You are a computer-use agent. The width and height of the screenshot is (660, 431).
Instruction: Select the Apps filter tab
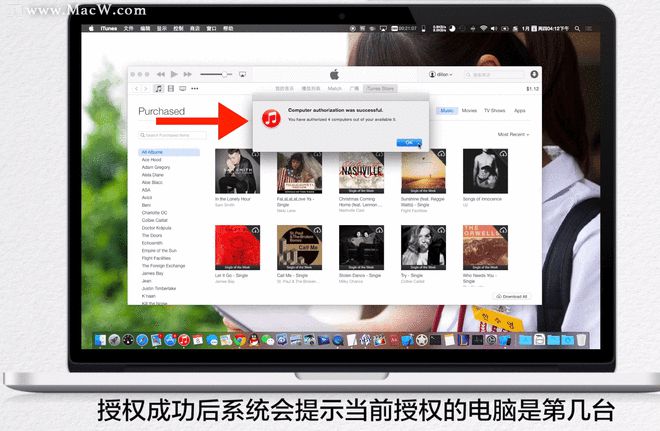point(519,110)
